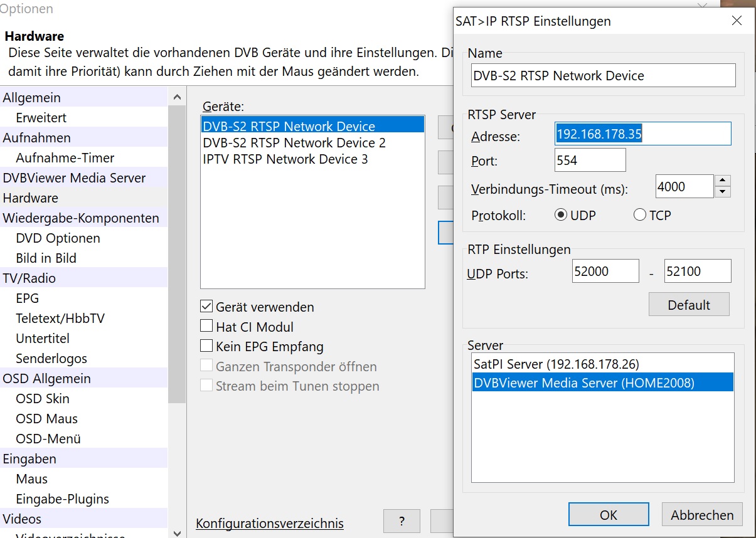756x538 pixels.
Task: Open the Videos options category
Action: click(x=84, y=519)
